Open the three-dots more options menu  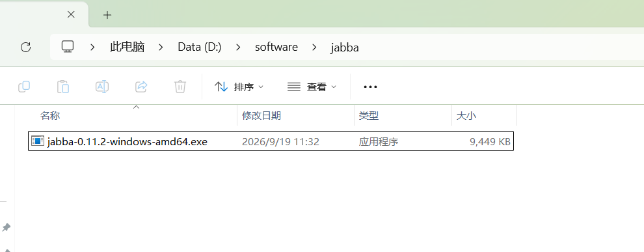point(371,87)
